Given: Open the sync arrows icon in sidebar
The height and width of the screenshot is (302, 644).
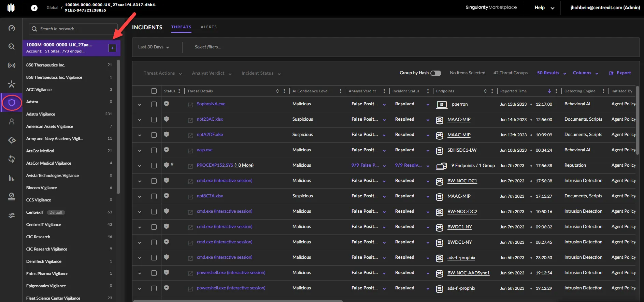Looking at the screenshot, I should [12, 159].
